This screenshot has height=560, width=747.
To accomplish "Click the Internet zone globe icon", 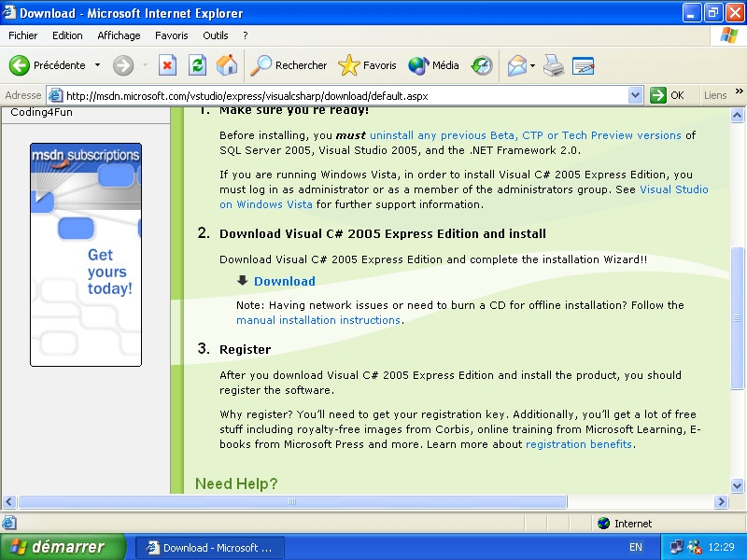I will pos(603,524).
